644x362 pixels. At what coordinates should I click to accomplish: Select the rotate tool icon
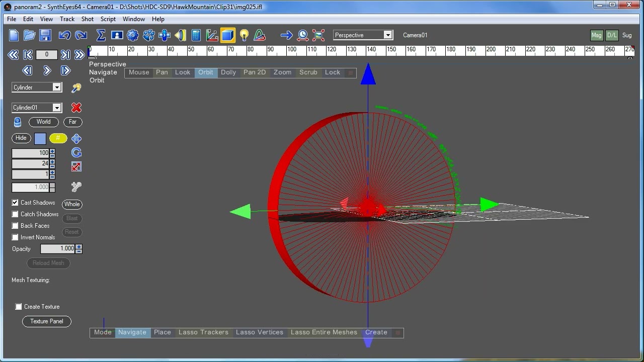click(x=76, y=152)
